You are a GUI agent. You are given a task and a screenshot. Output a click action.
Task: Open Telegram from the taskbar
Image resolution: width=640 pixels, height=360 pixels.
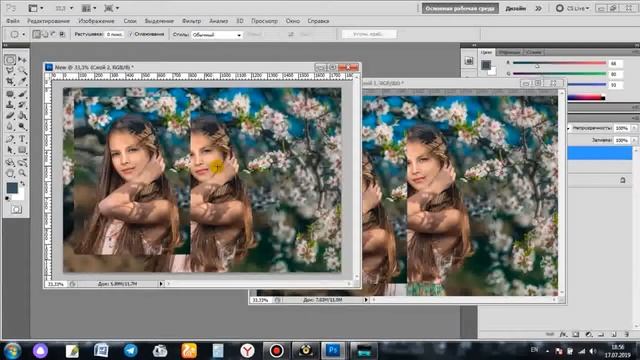pyautogui.click(x=131, y=351)
